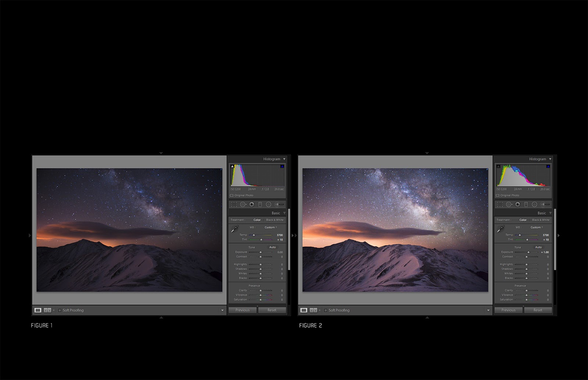
Task: Select Red Eye Correction tool in Figure 2
Action: pyautogui.click(x=518, y=204)
